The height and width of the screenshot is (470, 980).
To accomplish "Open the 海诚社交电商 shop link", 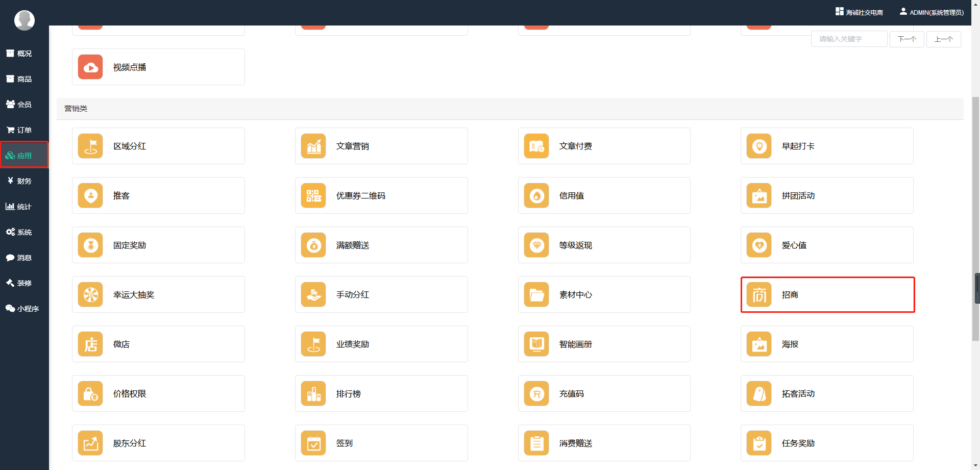I will point(859,12).
